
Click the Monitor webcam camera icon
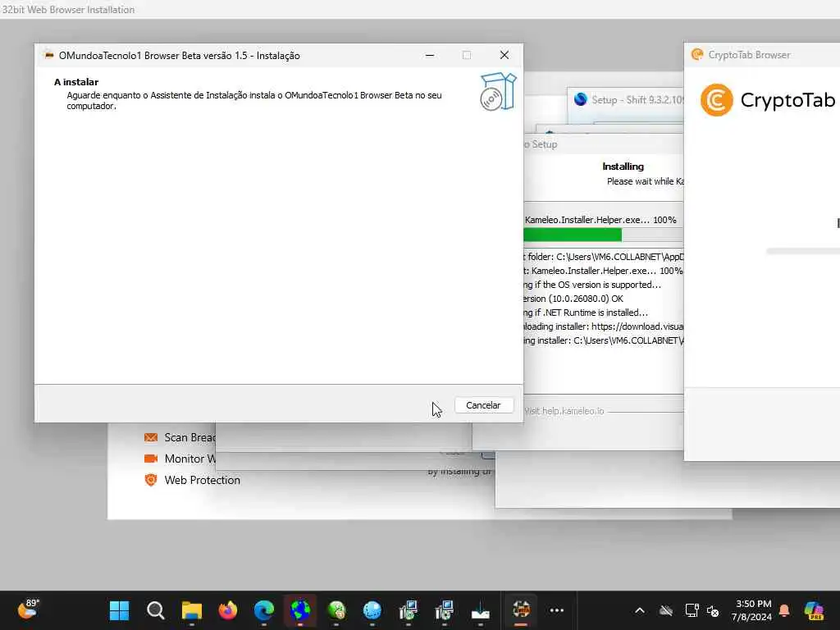pyautogui.click(x=151, y=459)
